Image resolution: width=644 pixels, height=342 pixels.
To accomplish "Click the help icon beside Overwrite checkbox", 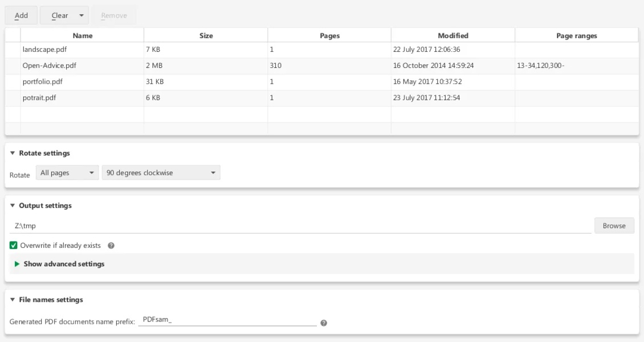I will point(111,246).
